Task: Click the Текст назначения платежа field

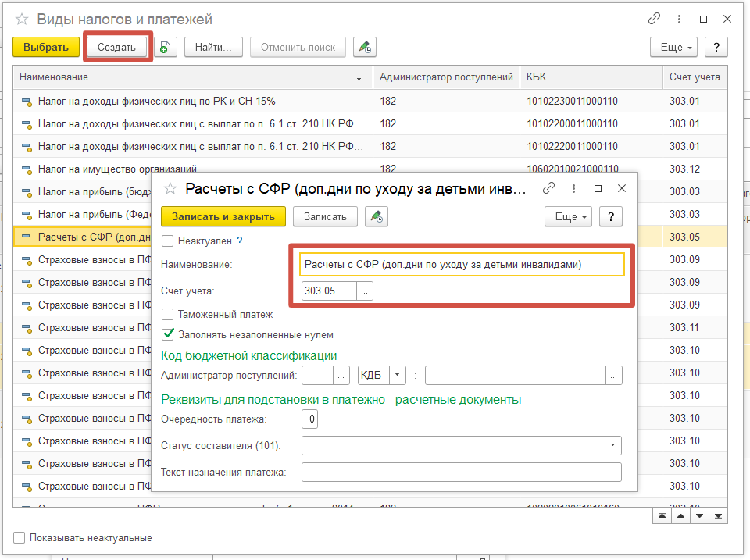Action: [462, 472]
